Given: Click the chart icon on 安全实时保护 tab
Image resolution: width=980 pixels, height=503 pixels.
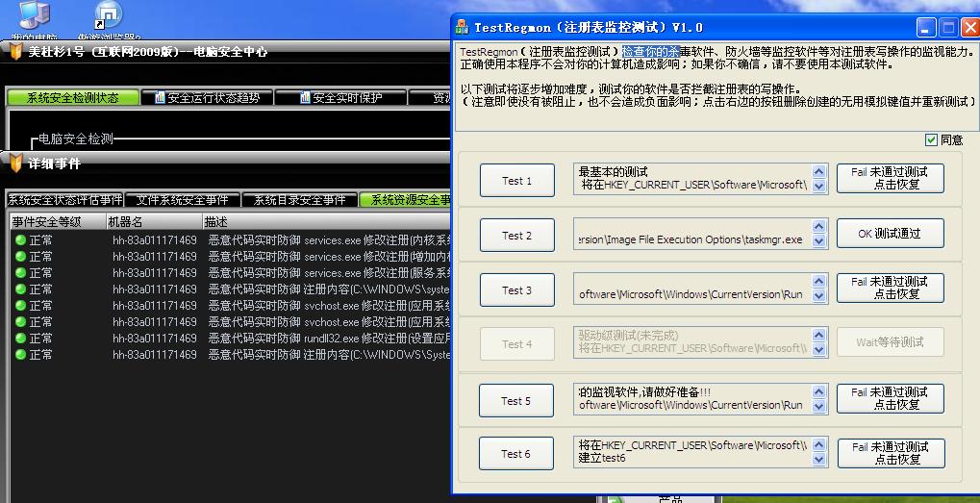Looking at the screenshot, I should click(305, 97).
